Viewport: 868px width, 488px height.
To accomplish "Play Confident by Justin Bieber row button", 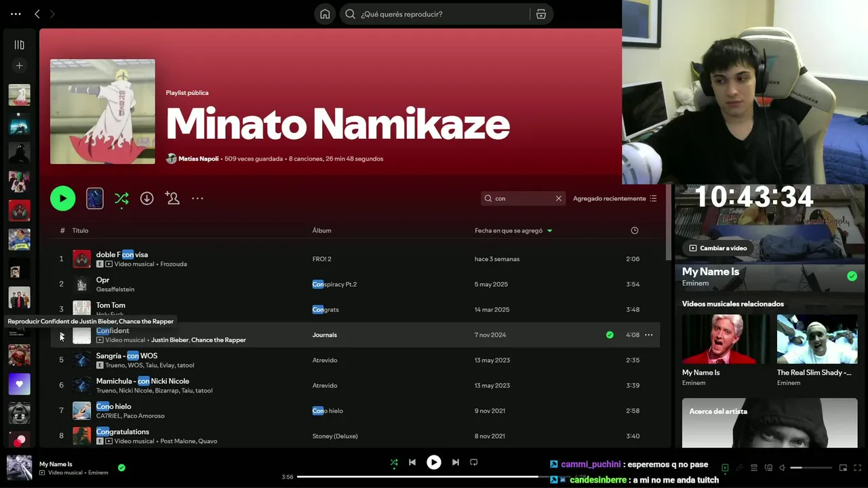I will (x=61, y=335).
